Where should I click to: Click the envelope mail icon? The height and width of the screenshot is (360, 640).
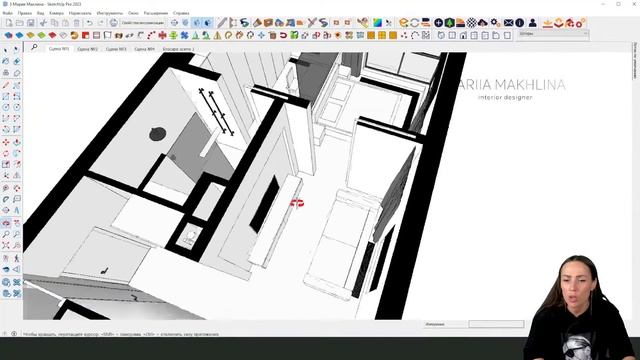(508, 23)
